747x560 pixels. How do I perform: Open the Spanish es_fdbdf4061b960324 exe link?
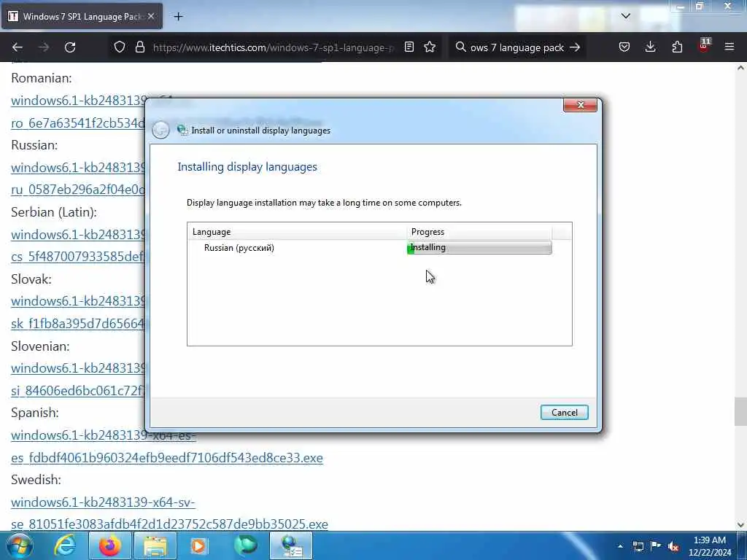(x=167, y=458)
